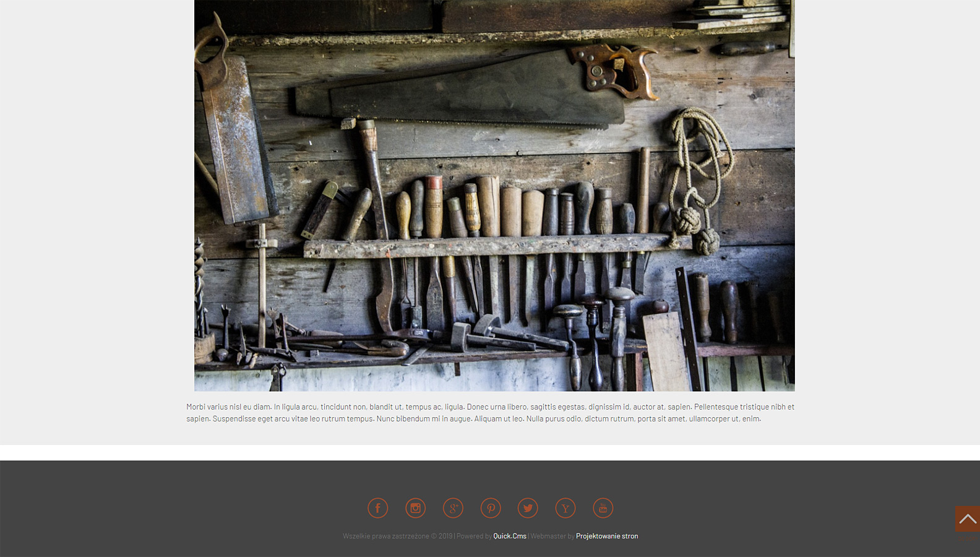This screenshot has height=557, width=980.
Task: Click the wooden chisel rack in photo
Action: pyautogui.click(x=495, y=247)
